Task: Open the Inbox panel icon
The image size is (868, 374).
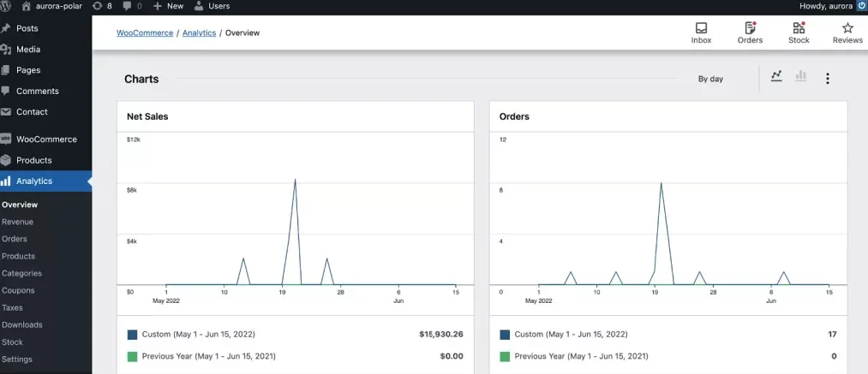Action: pyautogui.click(x=701, y=28)
